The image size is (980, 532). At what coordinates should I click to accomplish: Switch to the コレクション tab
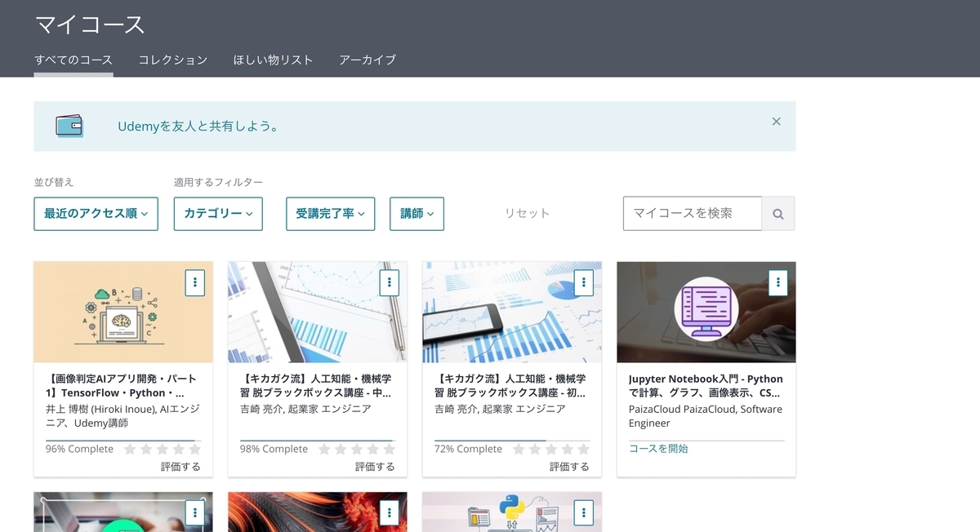click(x=173, y=60)
